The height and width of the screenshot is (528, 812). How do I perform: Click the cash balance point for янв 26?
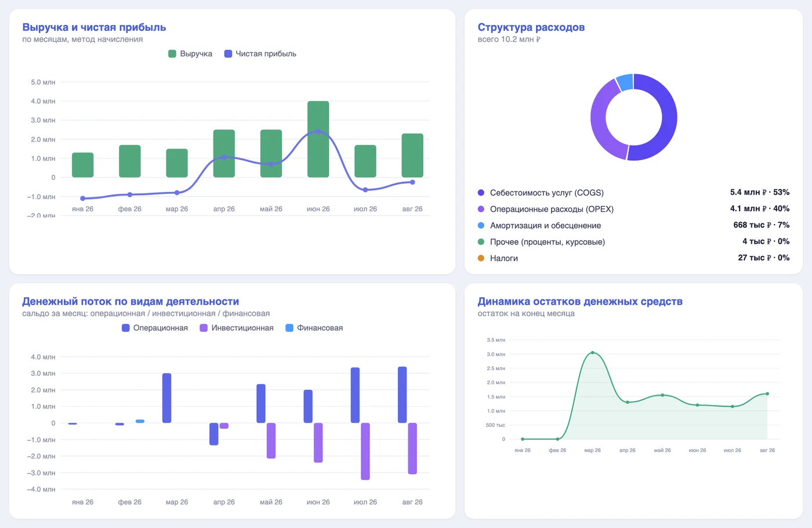click(x=523, y=439)
